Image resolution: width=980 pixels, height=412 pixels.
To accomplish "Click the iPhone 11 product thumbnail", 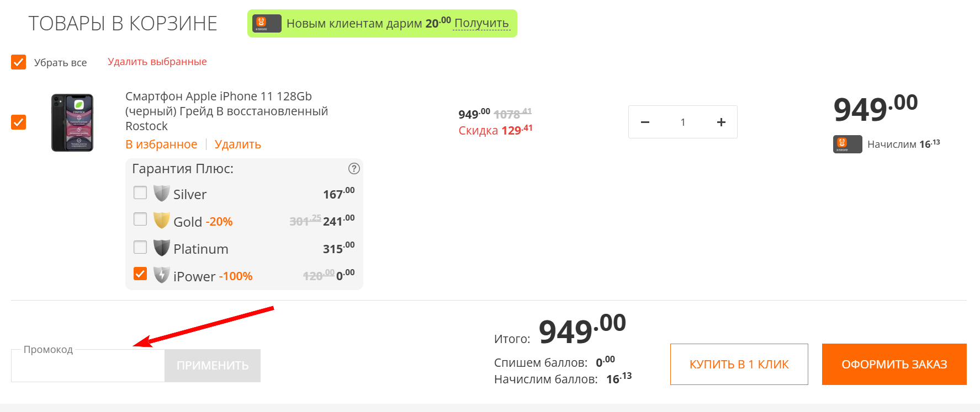I will (x=72, y=122).
